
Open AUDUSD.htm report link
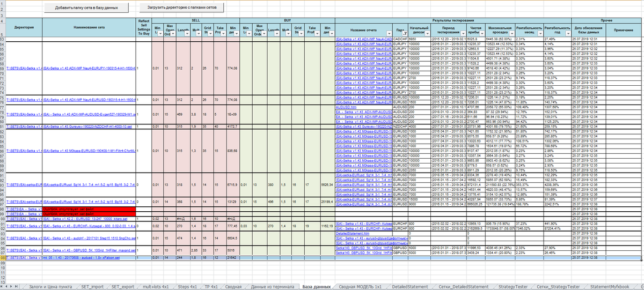pos(347,107)
